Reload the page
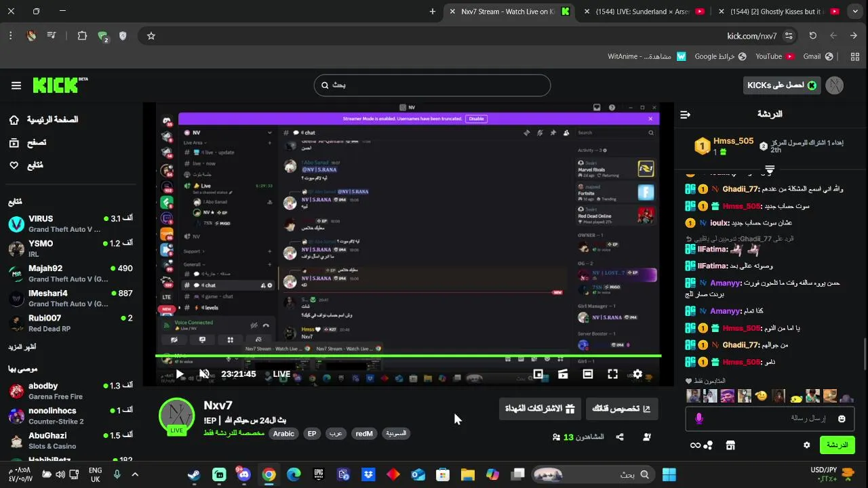 [x=813, y=36]
